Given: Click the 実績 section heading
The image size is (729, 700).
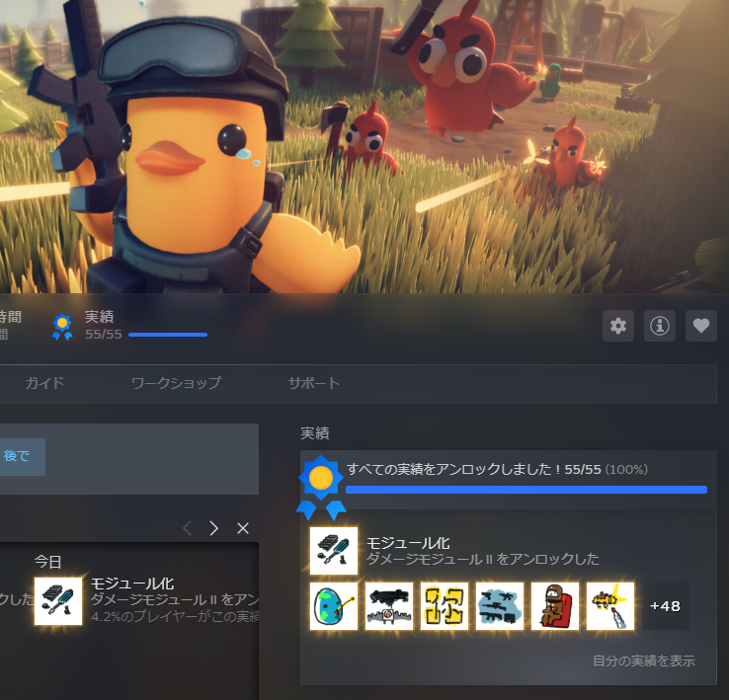Looking at the screenshot, I should tap(315, 433).
